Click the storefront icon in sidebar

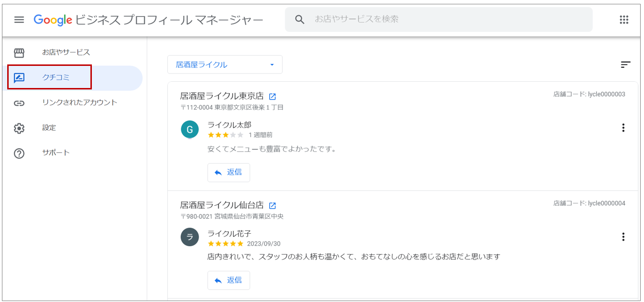pyautogui.click(x=19, y=53)
